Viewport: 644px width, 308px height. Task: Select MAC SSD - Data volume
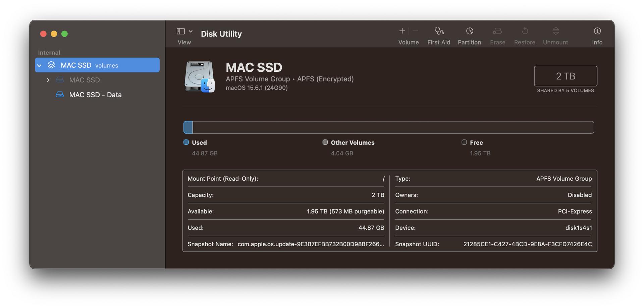tap(95, 95)
